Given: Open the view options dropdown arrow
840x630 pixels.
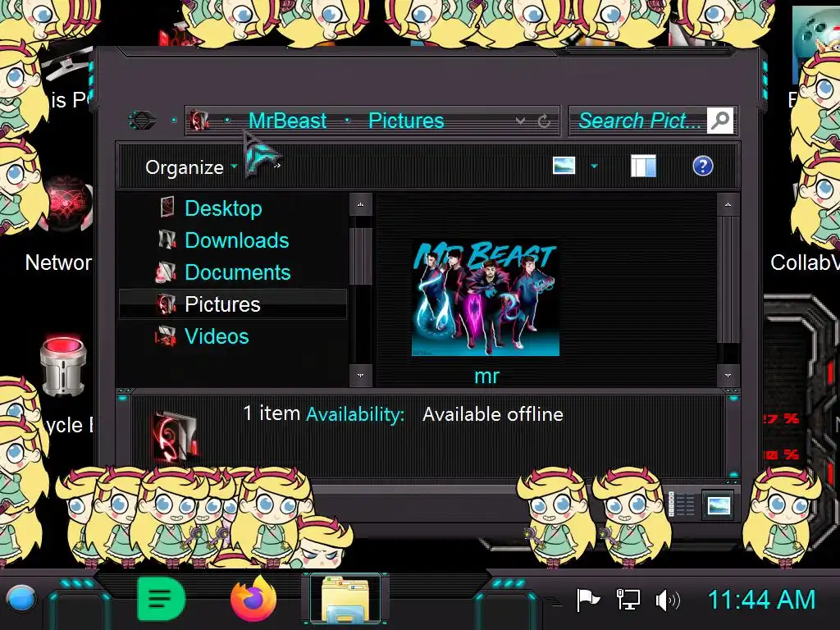Looking at the screenshot, I should click(594, 167).
